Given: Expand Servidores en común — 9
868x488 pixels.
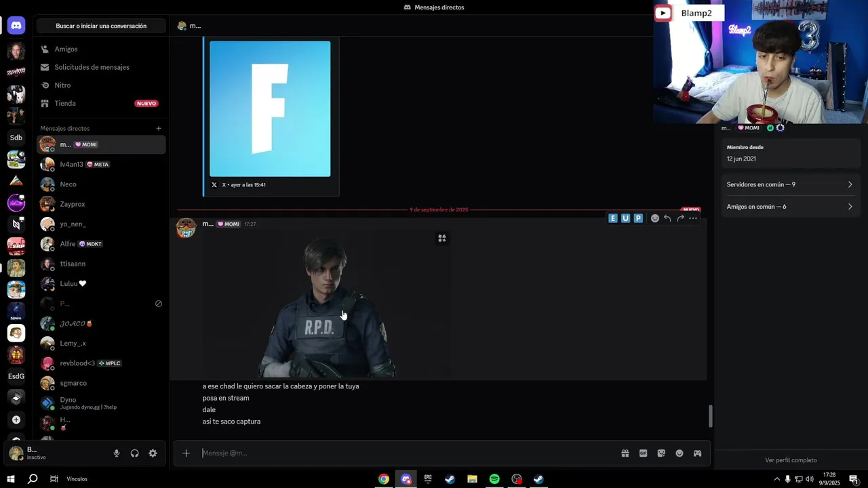Looking at the screenshot, I should (x=789, y=184).
